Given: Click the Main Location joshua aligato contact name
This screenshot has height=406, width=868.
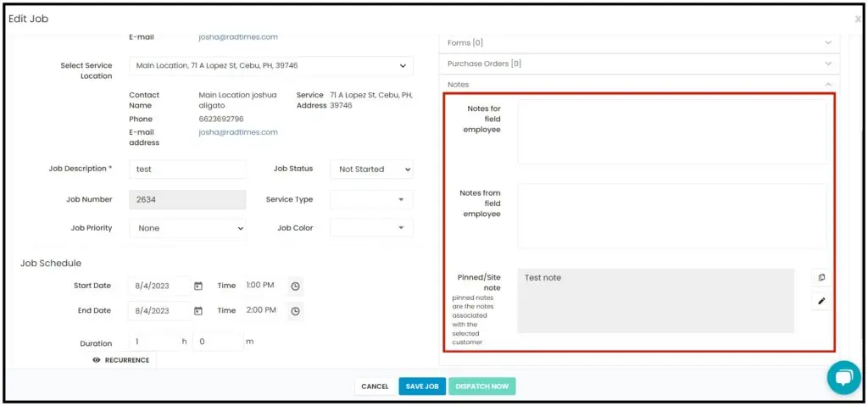Looking at the screenshot, I should [237, 100].
